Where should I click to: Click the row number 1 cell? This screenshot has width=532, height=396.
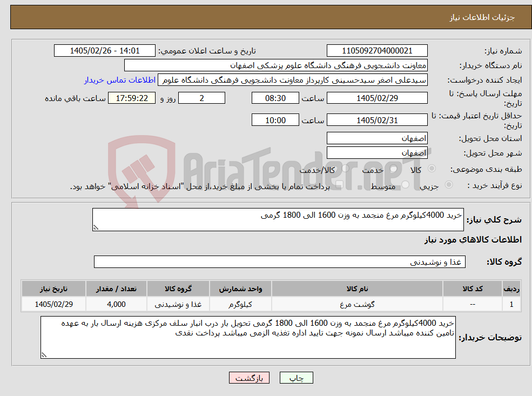511,304
